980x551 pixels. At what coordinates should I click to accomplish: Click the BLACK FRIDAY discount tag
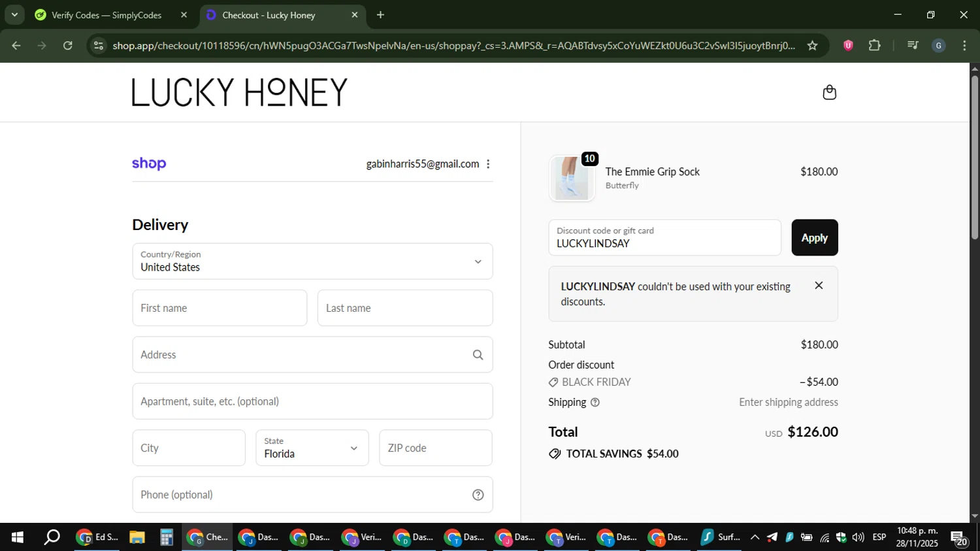point(590,382)
